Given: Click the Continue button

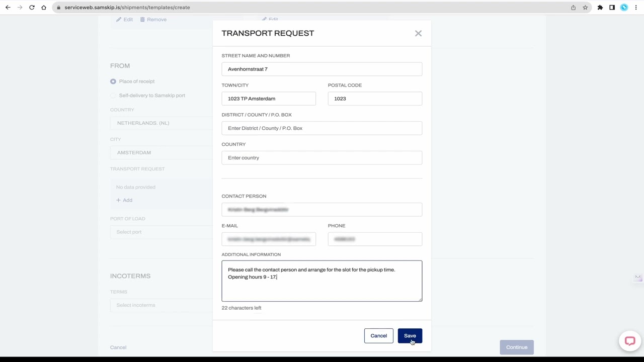Looking at the screenshot, I should point(517,347).
